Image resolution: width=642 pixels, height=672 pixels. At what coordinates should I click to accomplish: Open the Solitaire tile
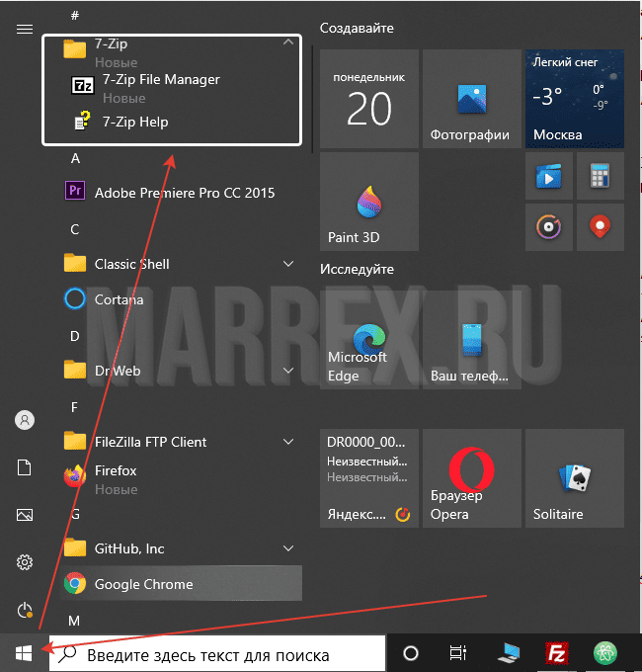[575, 478]
